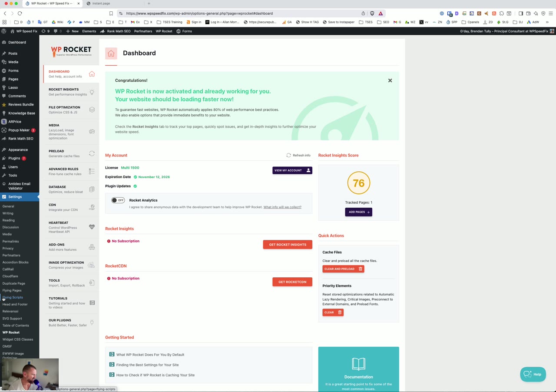556x392 pixels.
Task: Open Image Optimization via its icon
Action: [x=92, y=265]
